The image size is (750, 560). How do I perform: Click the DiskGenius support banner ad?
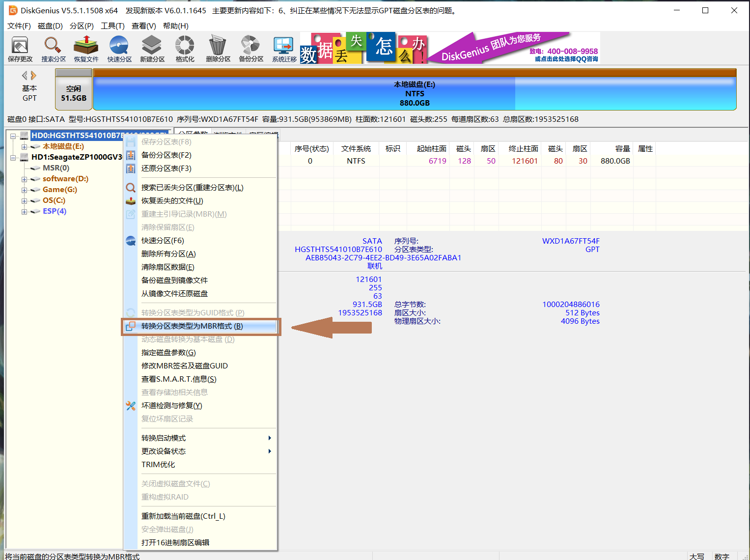(x=450, y=48)
